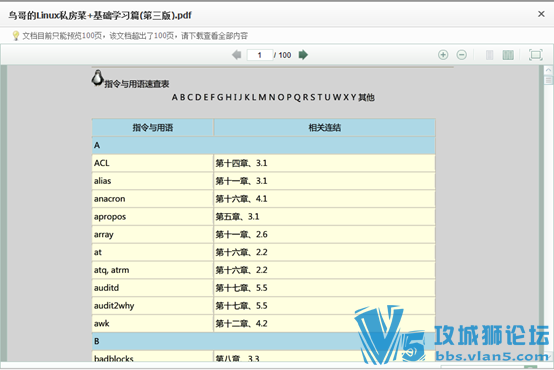Click the scroll up arrow of scrollbar
This screenshot has height=370, width=554.
[548, 70]
